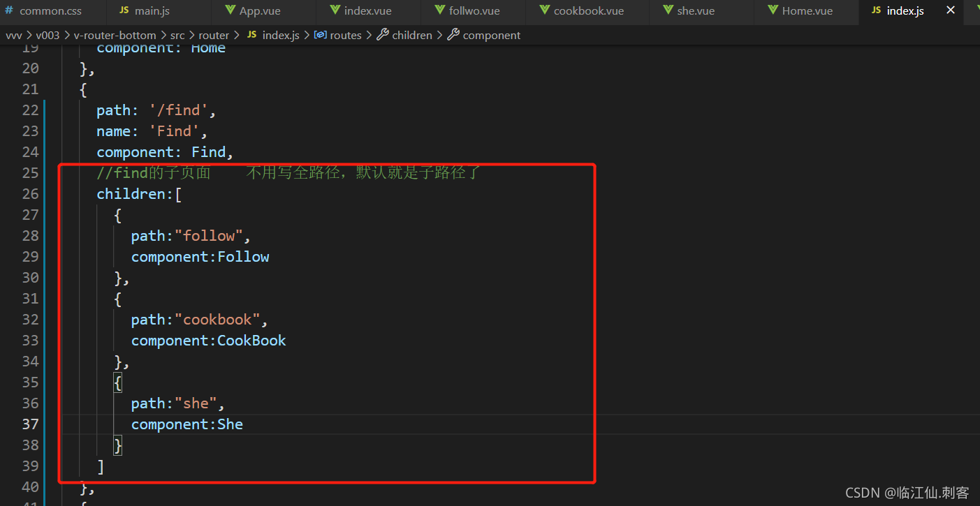The width and height of the screenshot is (980, 506).
Task: Click the routes array symbol icon
Action: [321, 35]
